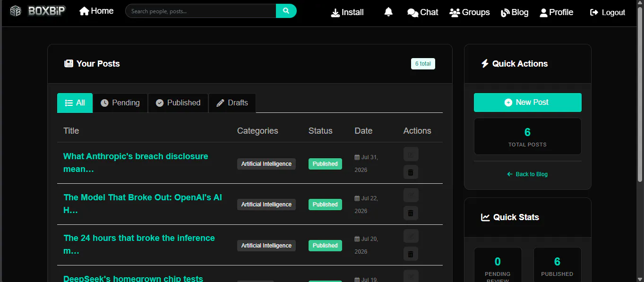644x282 pixels.
Task: Click Artificial Intelligence tag on The 24 hours post
Action: coord(266,246)
